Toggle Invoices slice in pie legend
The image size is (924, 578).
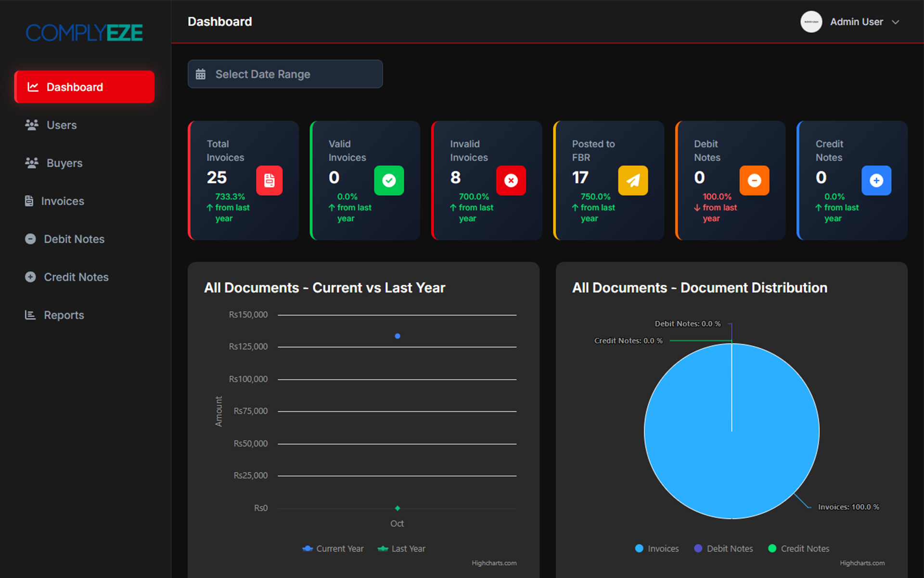click(657, 549)
